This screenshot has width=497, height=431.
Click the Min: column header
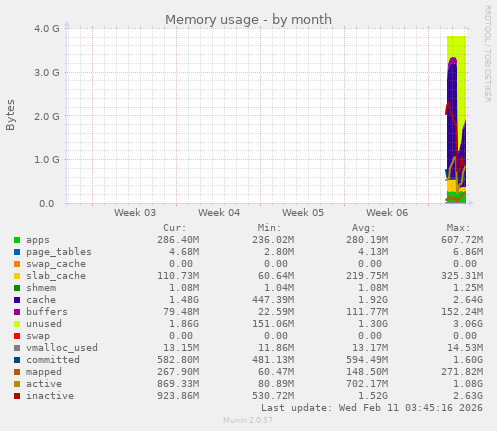(269, 228)
